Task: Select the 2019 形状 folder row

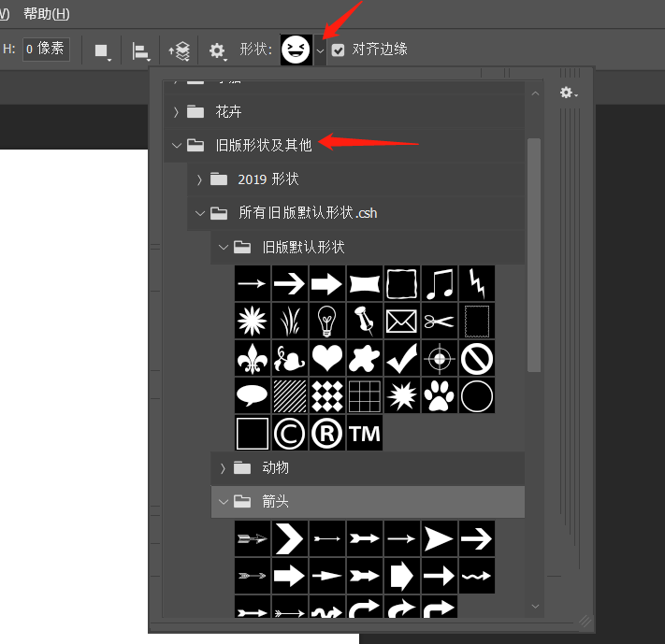Action: [x=355, y=179]
